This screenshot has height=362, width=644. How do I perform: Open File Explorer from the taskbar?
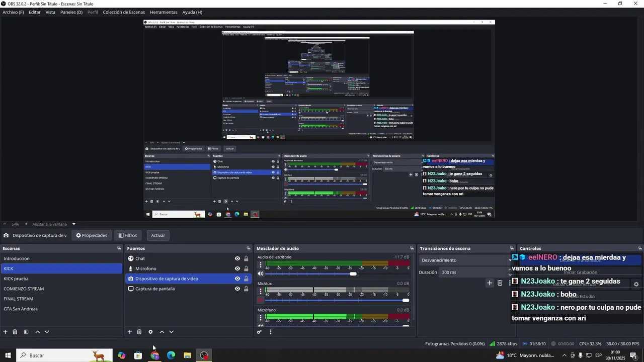(x=187, y=355)
